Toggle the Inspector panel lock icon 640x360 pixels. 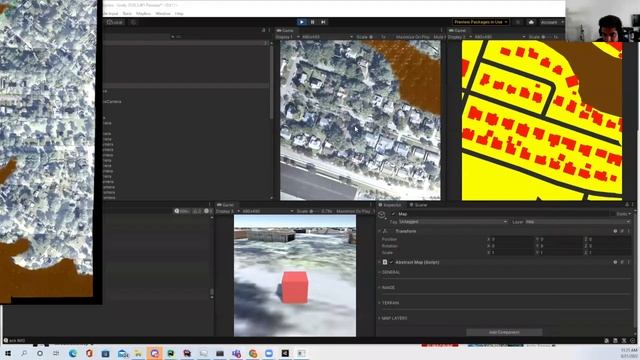tap(627, 205)
